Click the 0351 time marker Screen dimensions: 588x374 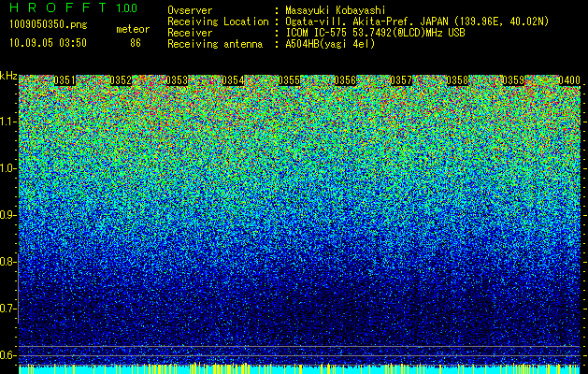point(65,80)
